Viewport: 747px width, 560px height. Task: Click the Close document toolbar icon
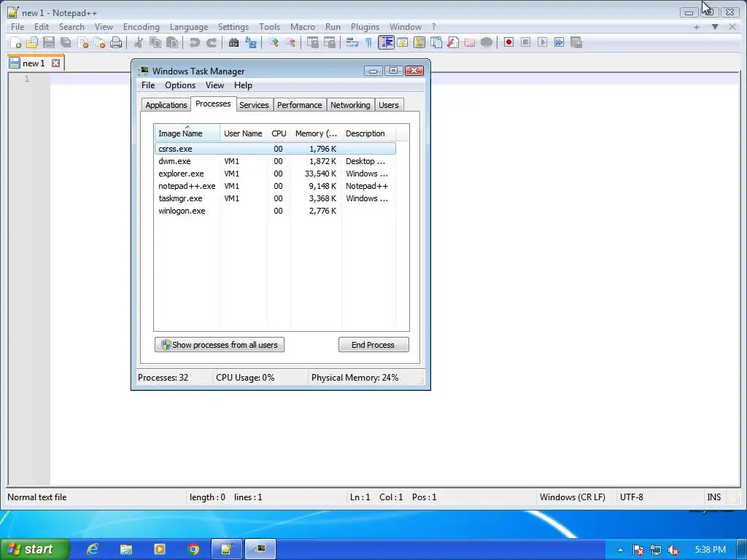(83, 43)
